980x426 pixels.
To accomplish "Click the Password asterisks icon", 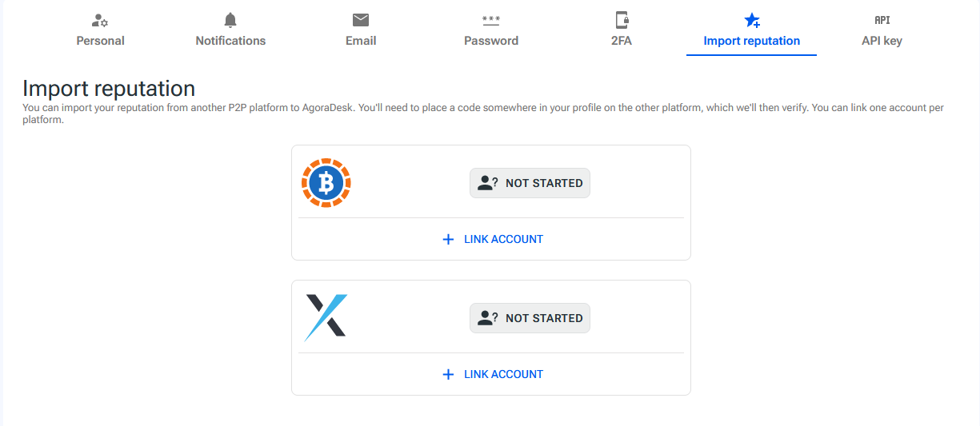I will point(491,20).
